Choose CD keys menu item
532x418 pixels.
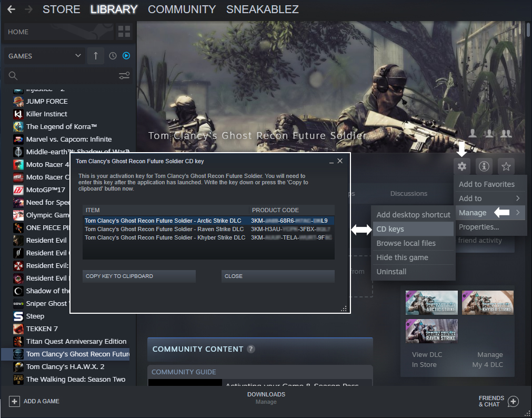click(413, 229)
